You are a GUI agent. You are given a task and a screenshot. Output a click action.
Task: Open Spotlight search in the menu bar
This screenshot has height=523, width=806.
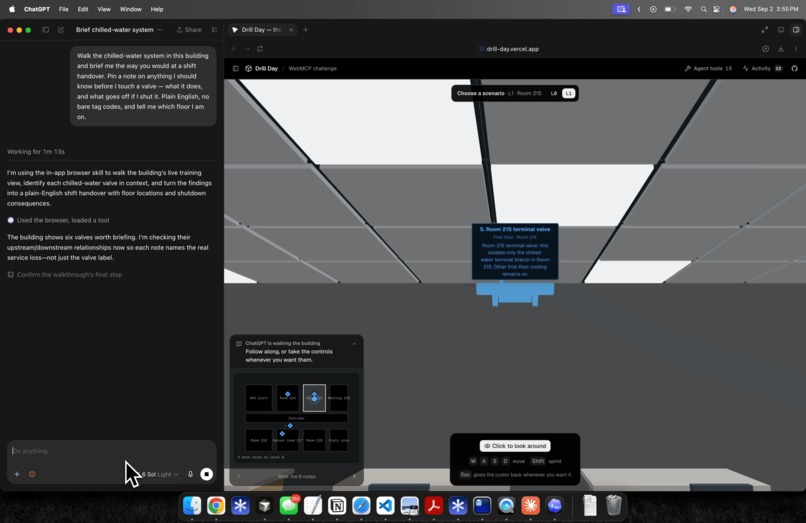click(x=703, y=9)
